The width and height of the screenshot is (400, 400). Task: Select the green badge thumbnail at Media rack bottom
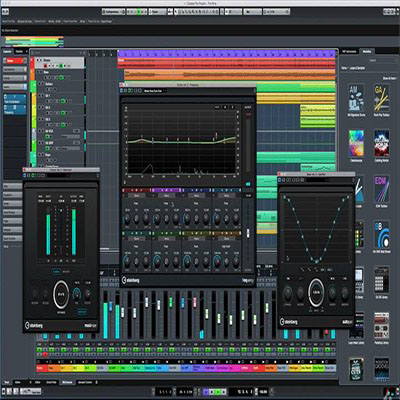(356, 369)
